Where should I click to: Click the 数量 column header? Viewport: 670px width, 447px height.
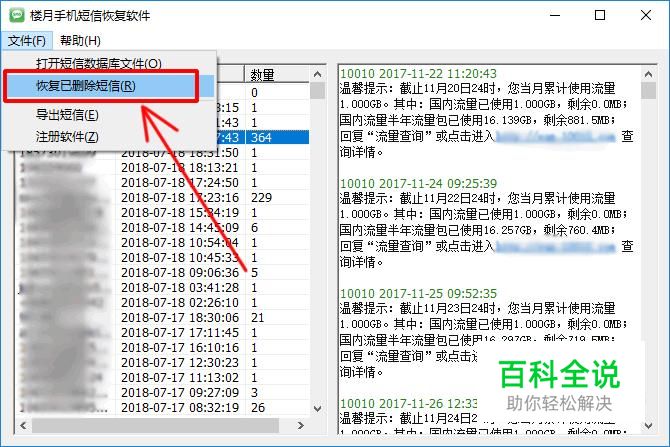click(x=276, y=75)
